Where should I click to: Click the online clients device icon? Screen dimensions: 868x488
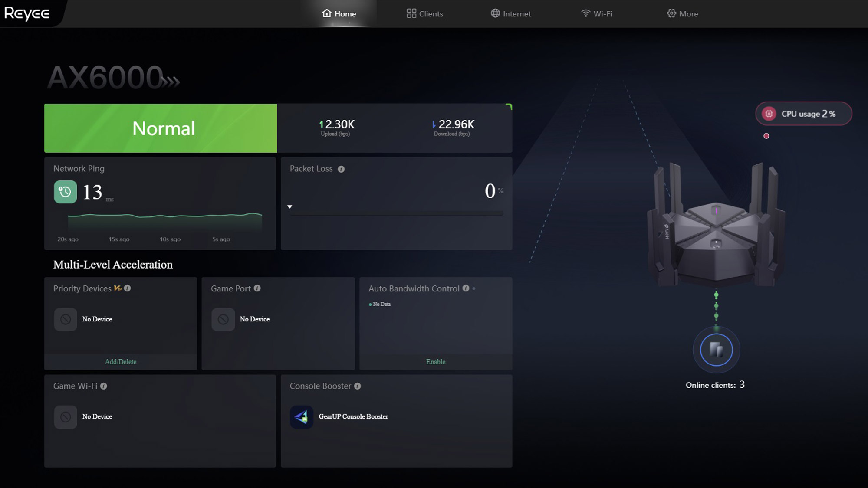point(716,350)
